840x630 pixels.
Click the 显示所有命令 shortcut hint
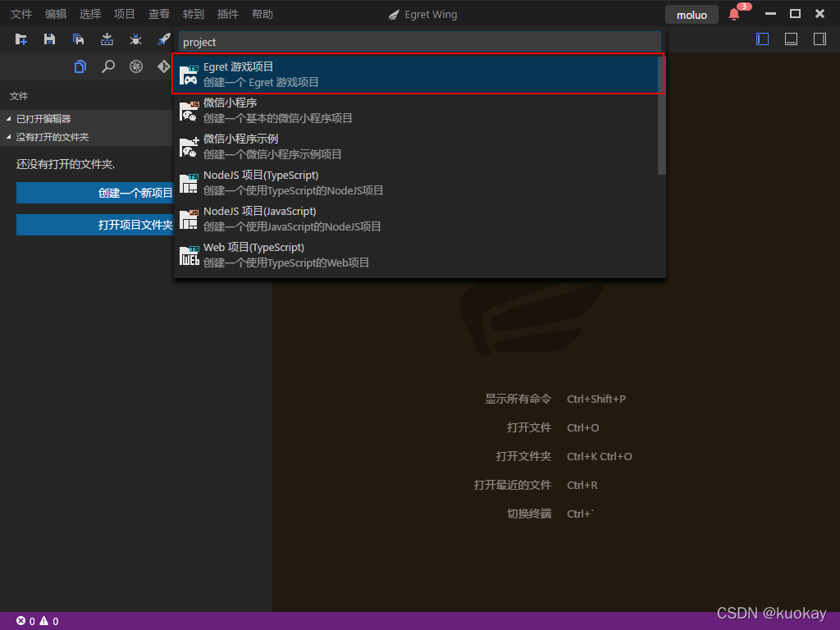tap(518, 399)
